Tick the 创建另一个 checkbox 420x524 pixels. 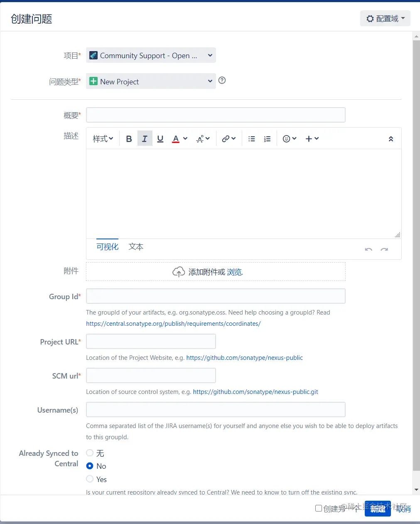[319, 508]
